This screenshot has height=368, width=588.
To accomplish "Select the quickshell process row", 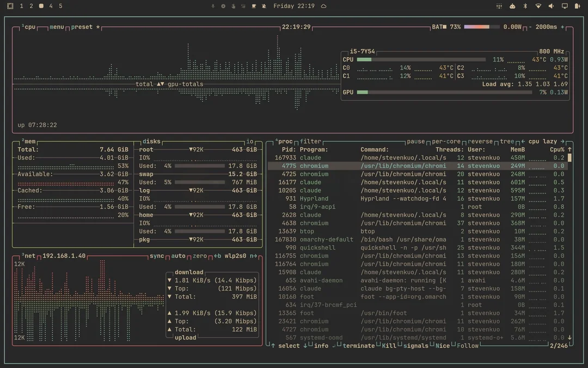I will coord(417,248).
